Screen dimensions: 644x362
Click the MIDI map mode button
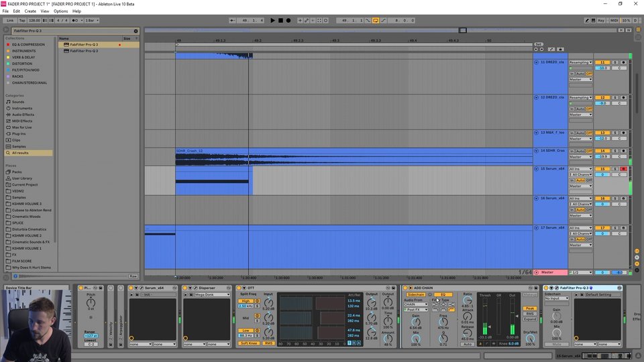614,20
